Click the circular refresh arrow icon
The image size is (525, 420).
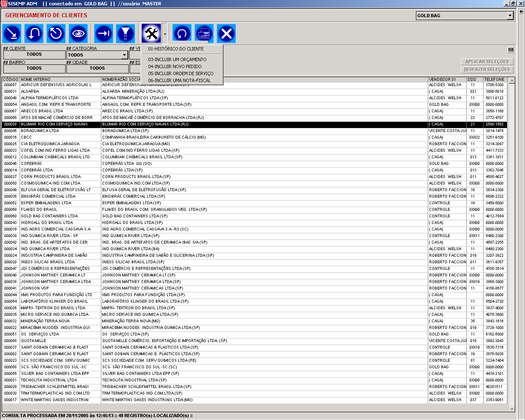click(x=182, y=33)
